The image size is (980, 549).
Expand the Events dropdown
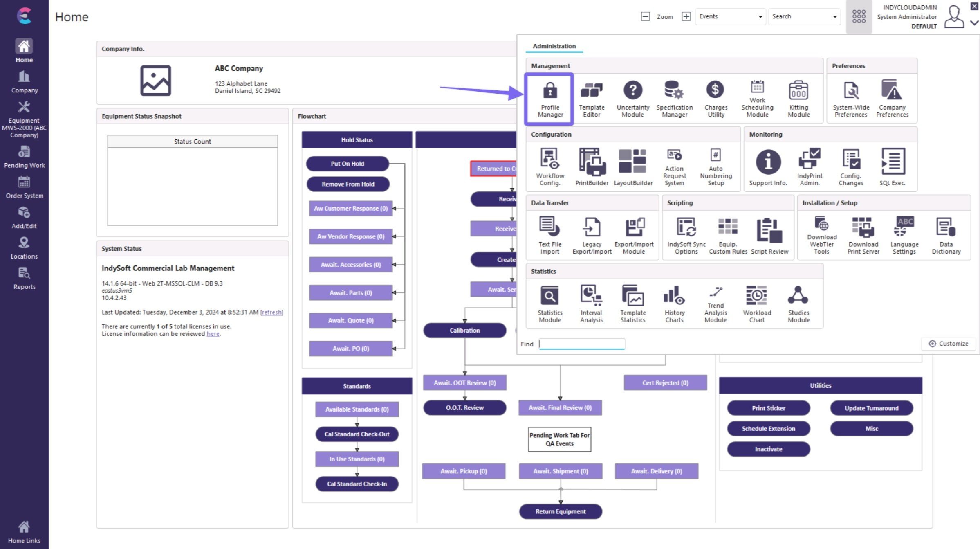click(760, 17)
